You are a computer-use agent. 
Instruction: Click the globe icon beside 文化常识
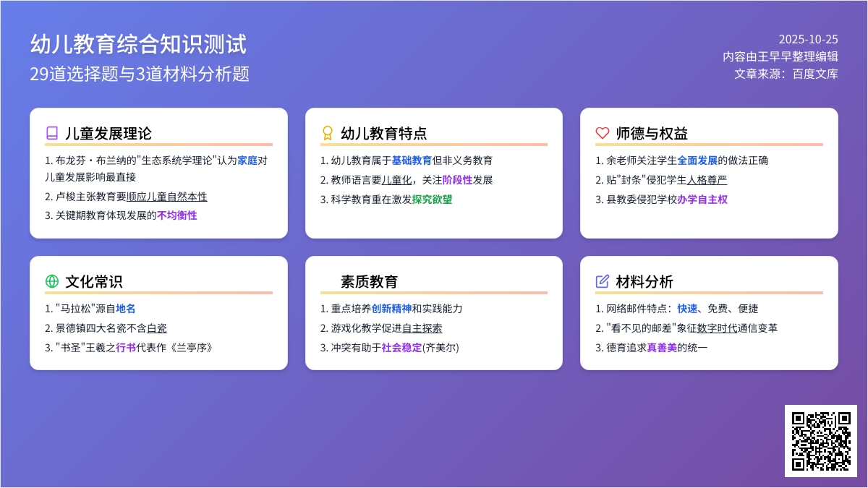point(51,281)
